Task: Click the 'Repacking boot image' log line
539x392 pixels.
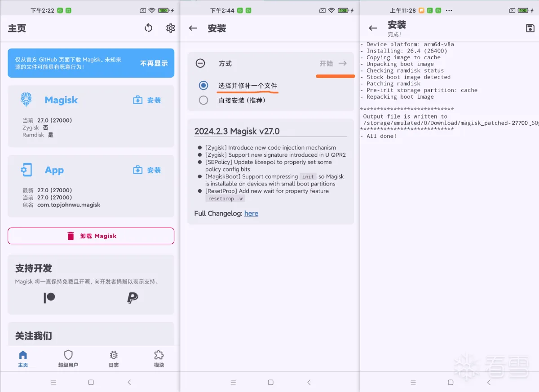Action: tap(398, 97)
